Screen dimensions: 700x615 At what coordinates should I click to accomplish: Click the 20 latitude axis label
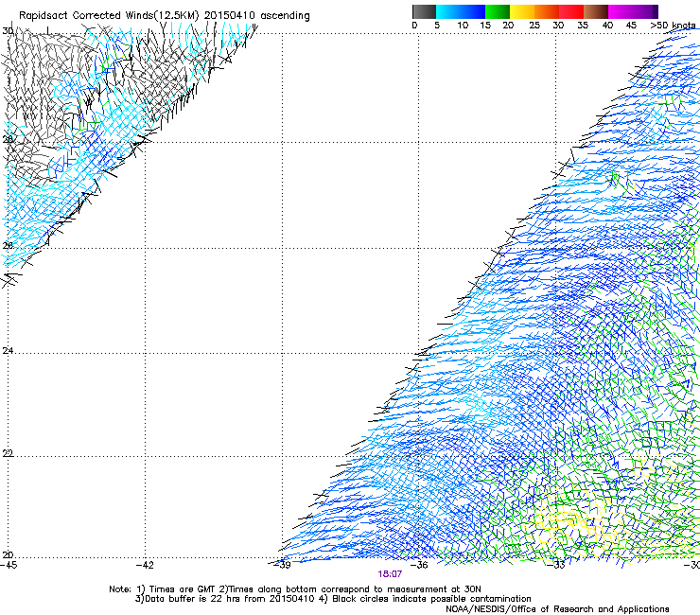[x=8, y=554]
